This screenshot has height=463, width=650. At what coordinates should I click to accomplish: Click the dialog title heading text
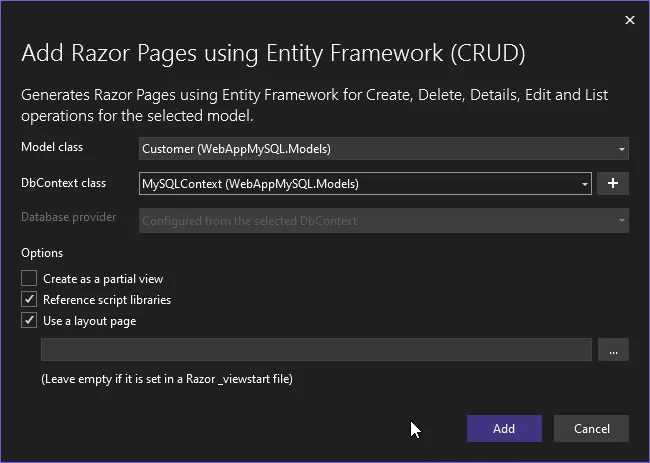(x=273, y=53)
